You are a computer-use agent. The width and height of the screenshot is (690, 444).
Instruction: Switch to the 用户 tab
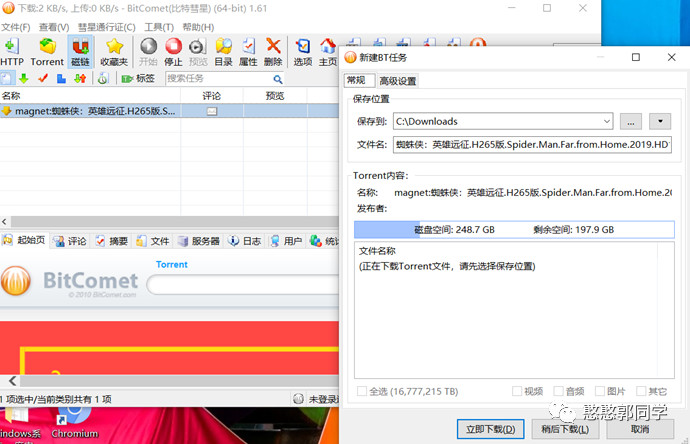pyautogui.click(x=286, y=241)
